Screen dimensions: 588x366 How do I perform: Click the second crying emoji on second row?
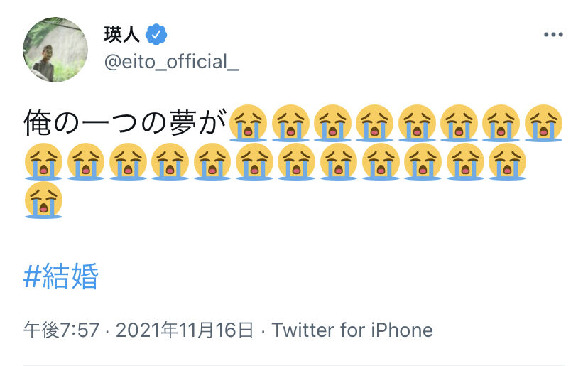(x=86, y=161)
